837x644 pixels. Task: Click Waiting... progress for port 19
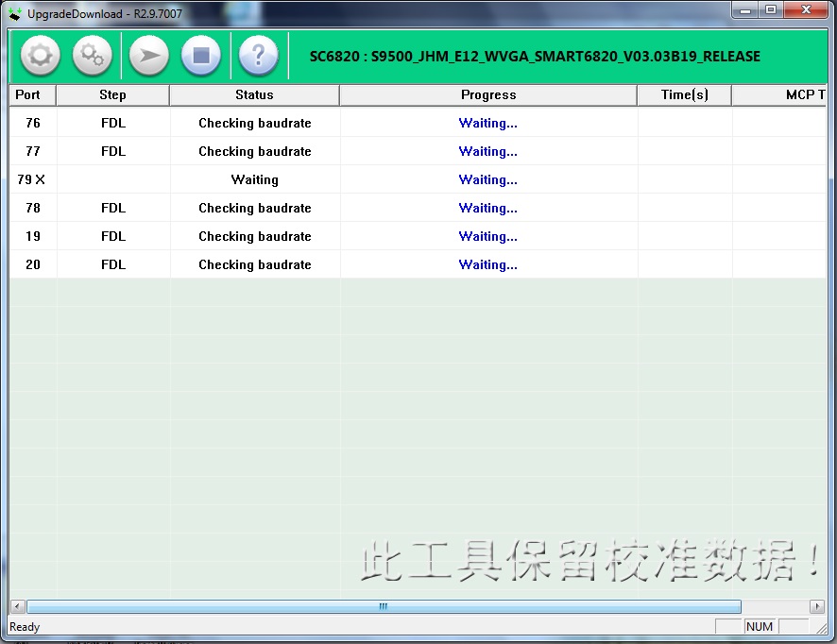[x=487, y=236]
